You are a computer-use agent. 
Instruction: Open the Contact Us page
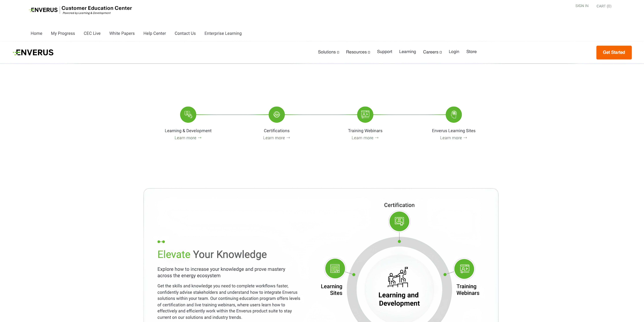[x=185, y=33]
